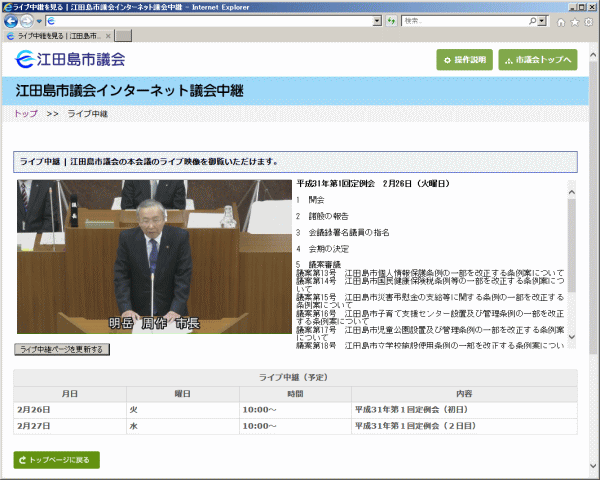The width and height of the screenshot is (600, 480).
Task: Click the agenda list scroll up arrow
Action: (572, 192)
